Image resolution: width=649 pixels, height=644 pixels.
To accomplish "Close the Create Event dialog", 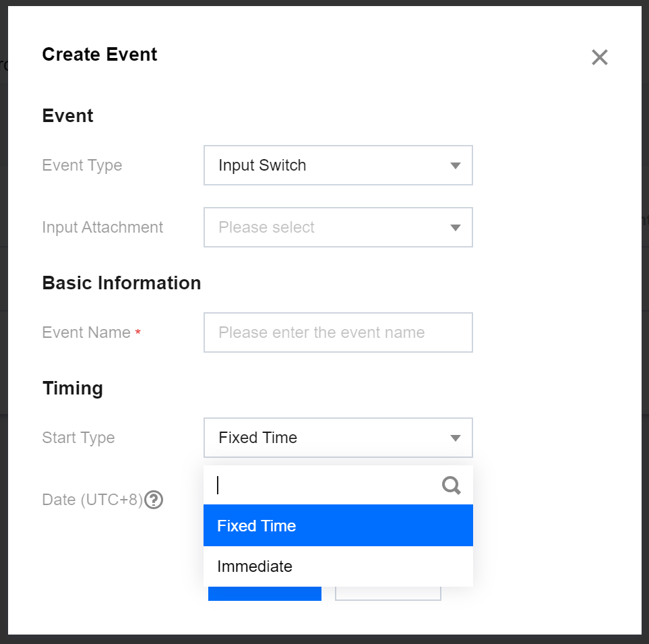I will click(599, 57).
